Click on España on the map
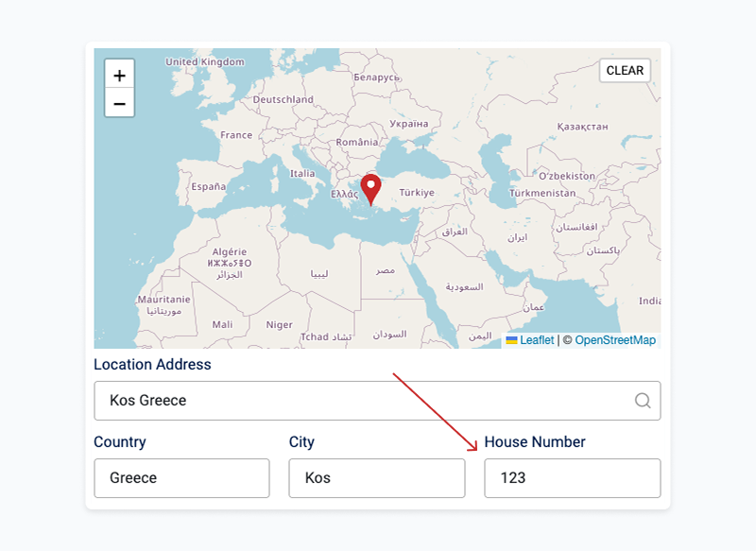Screen dimensions: 756x551 point(210,186)
